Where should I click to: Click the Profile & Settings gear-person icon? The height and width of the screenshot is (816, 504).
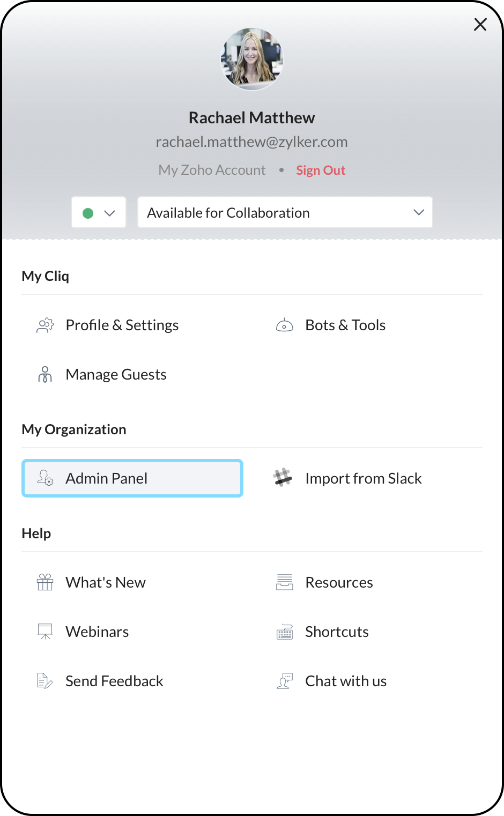coord(45,325)
